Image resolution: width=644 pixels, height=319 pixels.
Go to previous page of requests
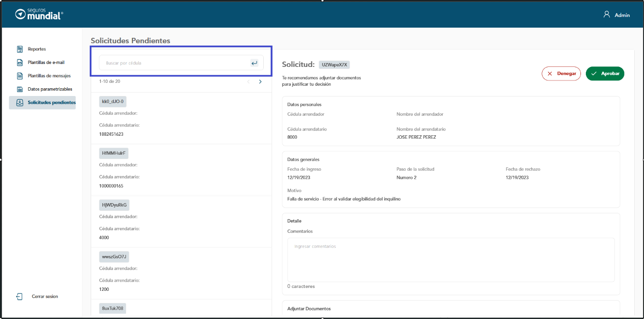(x=248, y=81)
